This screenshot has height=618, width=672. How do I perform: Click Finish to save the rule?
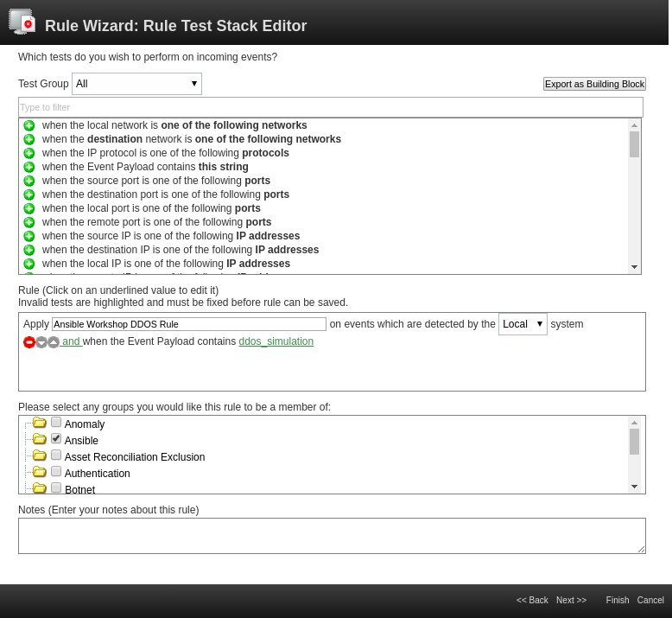point(617,600)
